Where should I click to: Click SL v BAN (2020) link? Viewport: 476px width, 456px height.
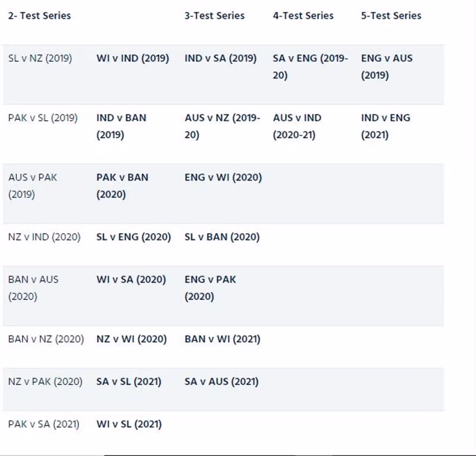(222, 237)
